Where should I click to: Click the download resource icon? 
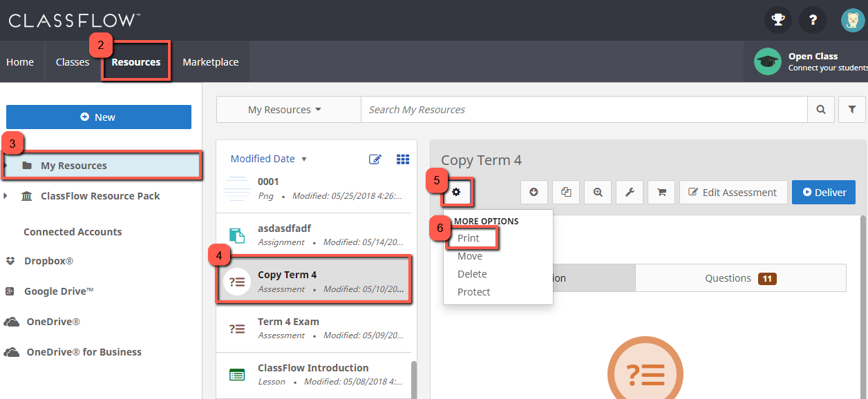pos(534,192)
